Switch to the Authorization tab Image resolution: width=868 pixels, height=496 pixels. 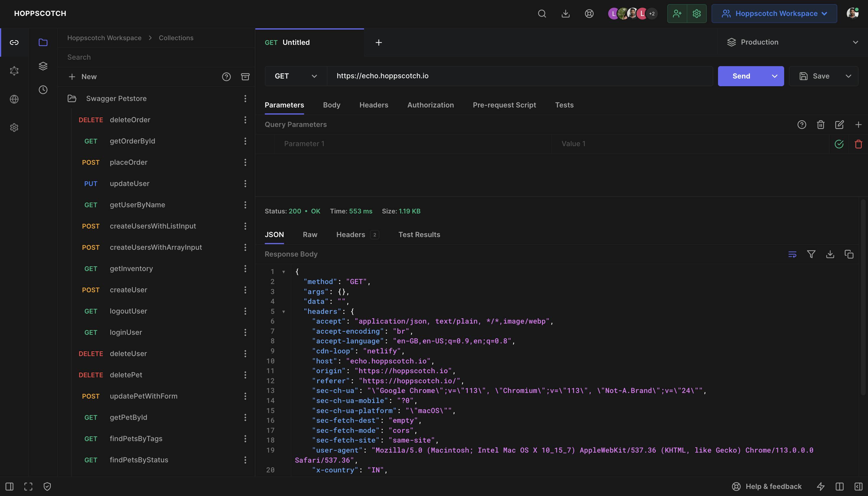430,105
